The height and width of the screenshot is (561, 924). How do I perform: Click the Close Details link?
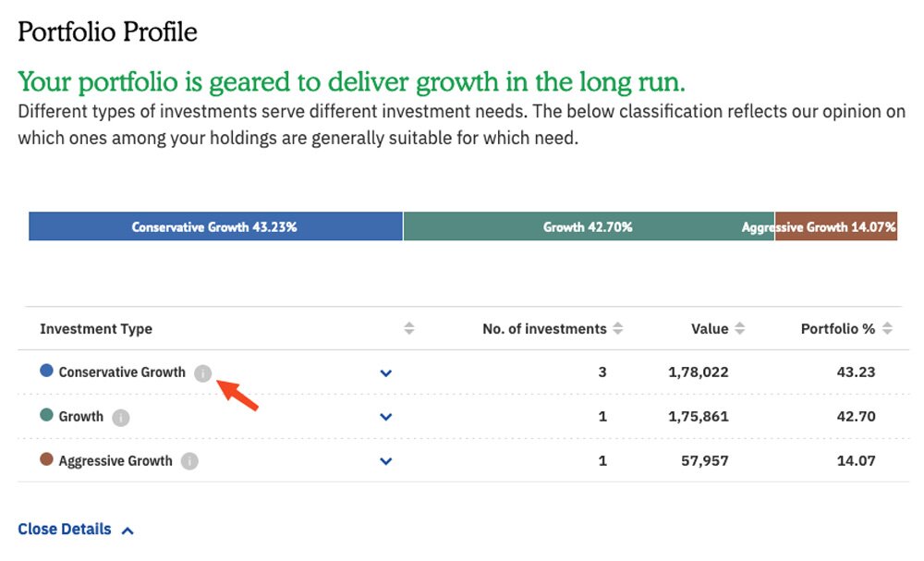tap(65, 530)
